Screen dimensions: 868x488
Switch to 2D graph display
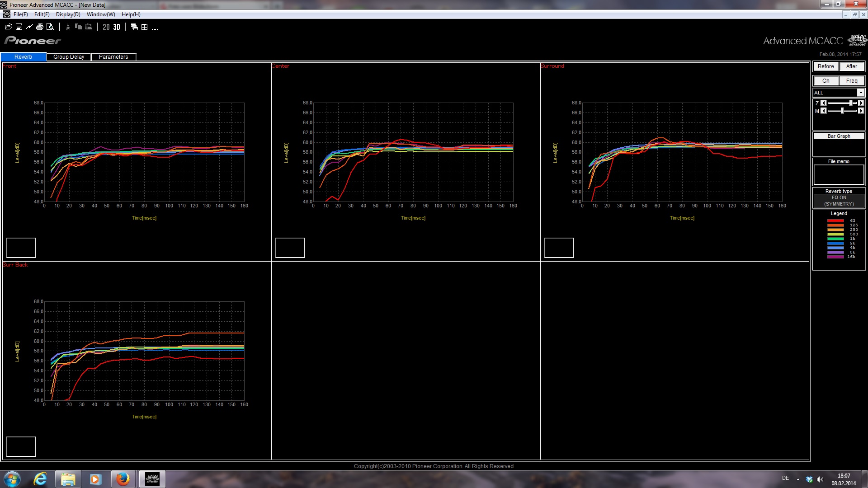[x=106, y=27]
